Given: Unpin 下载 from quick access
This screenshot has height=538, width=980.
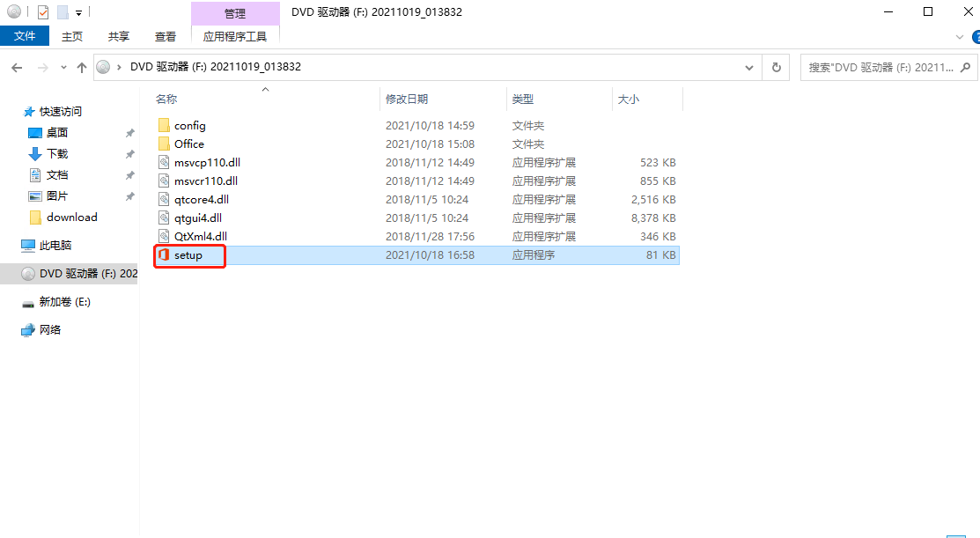Looking at the screenshot, I should tap(129, 153).
